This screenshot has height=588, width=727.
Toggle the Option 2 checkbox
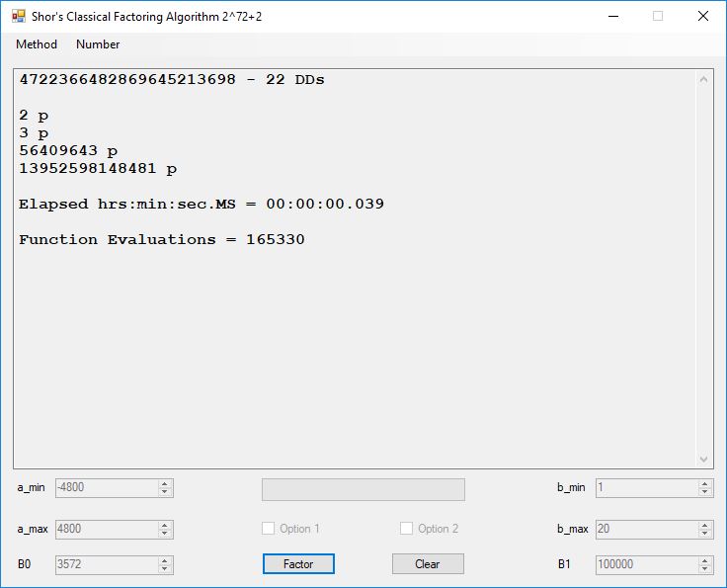coord(406,528)
